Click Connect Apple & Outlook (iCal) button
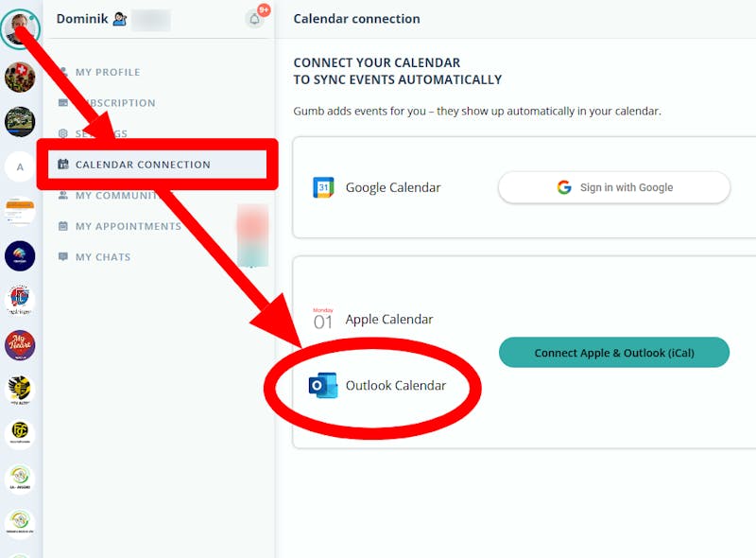 point(614,353)
